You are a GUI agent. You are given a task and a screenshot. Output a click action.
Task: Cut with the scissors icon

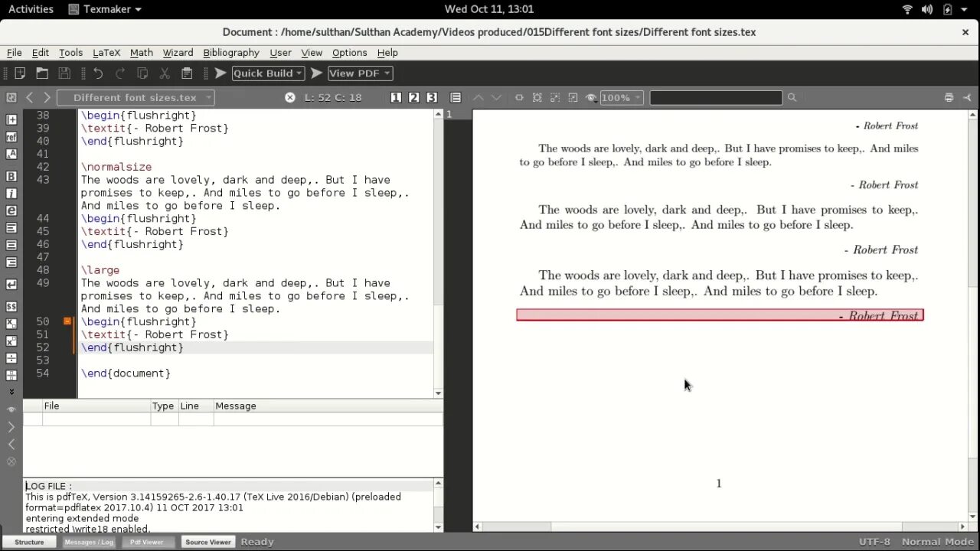pos(164,73)
